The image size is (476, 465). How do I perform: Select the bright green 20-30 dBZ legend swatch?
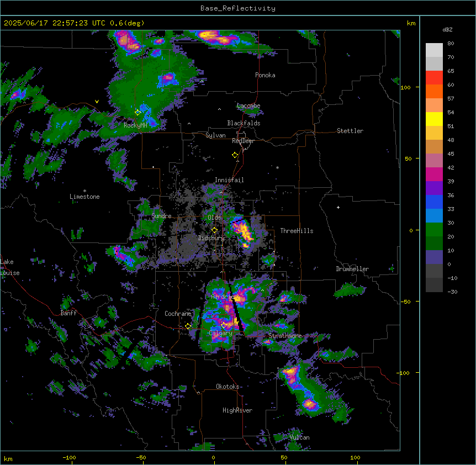[434, 230]
